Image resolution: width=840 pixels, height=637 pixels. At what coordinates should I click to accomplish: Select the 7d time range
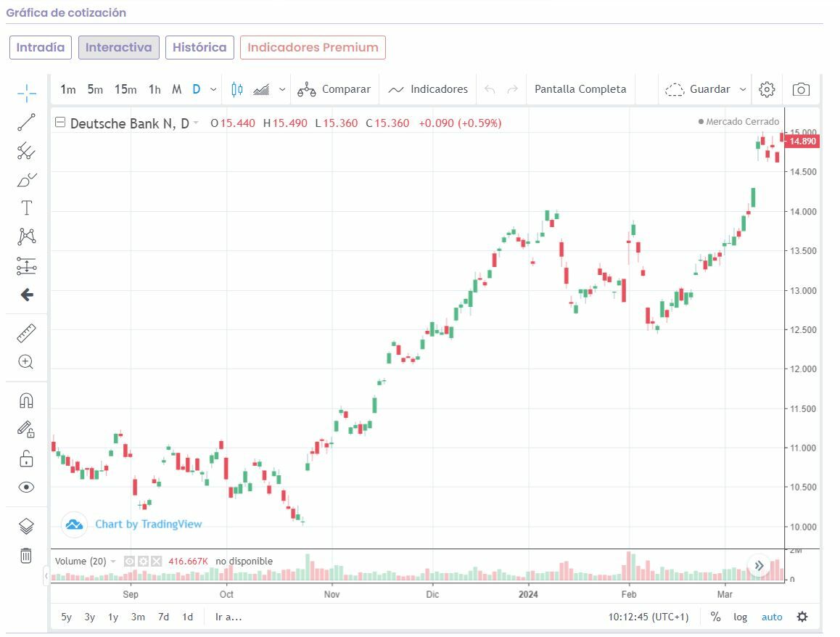click(x=163, y=617)
